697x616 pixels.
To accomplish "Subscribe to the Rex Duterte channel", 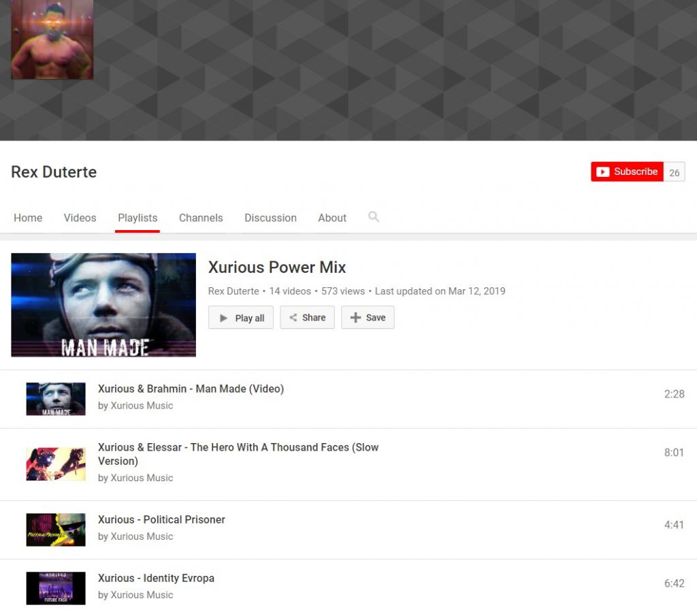I will point(627,172).
